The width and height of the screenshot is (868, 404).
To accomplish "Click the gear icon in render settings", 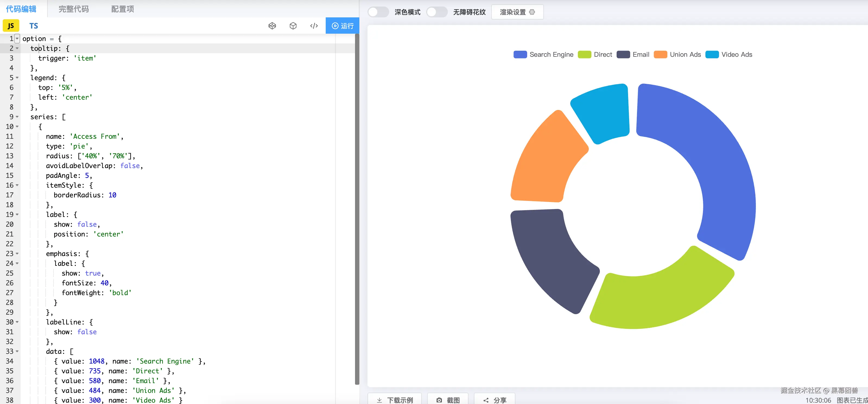I will (x=532, y=12).
